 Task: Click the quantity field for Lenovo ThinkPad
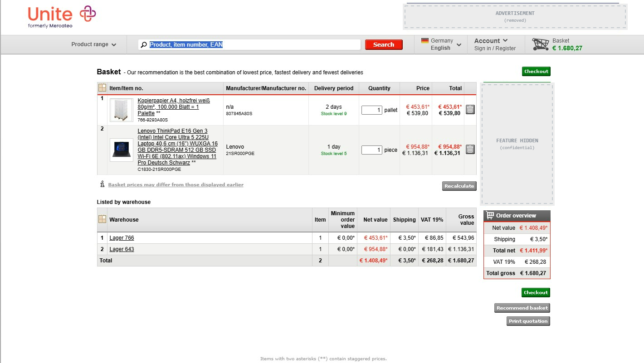pos(372,150)
